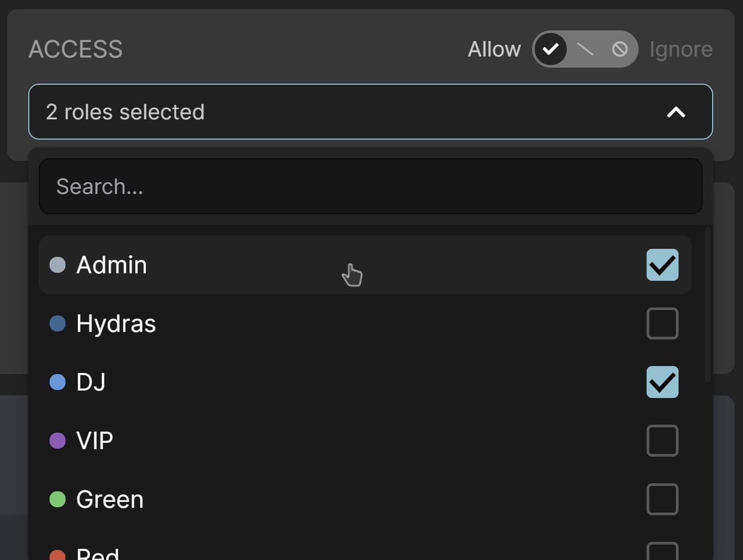743x560 pixels.
Task: Uncheck the Admin role
Action: [x=662, y=265]
